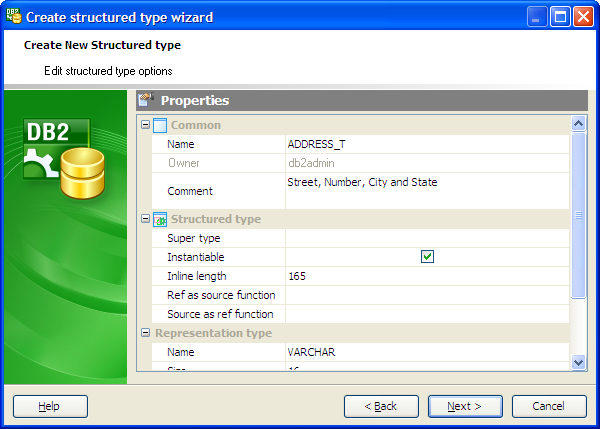600x429 pixels.
Task: Go back with the Back button
Action: pos(381,406)
